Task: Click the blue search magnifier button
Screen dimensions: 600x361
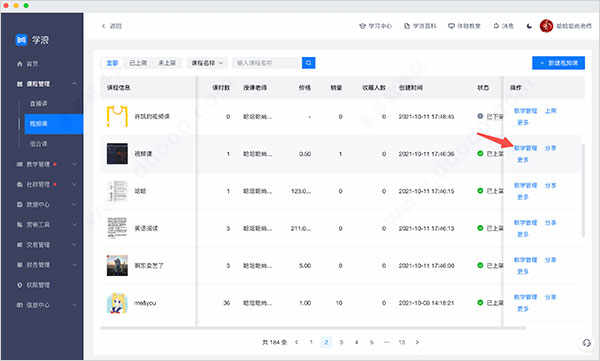Action: click(308, 63)
